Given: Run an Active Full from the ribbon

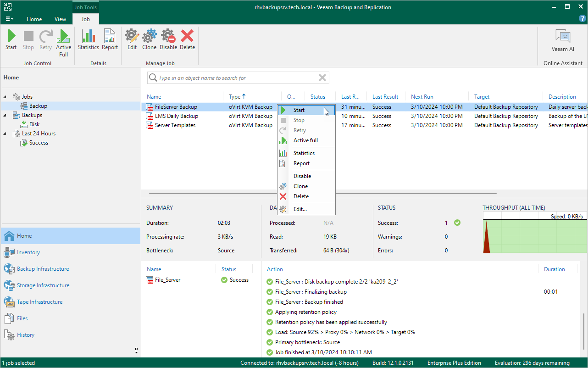Looking at the screenshot, I should coord(64,43).
